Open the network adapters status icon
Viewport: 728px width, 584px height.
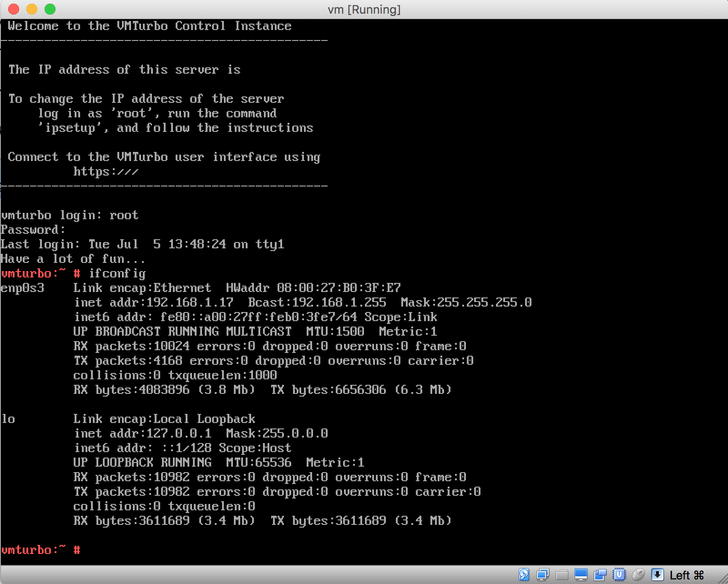click(x=542, y=575)
